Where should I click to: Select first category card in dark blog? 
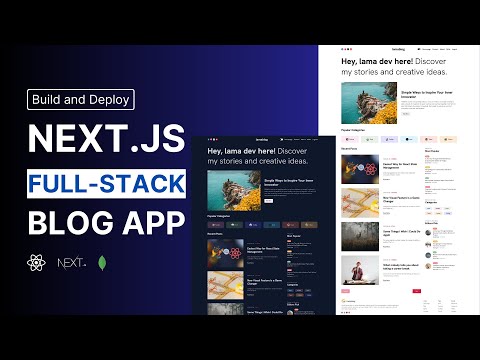(216, 225)
